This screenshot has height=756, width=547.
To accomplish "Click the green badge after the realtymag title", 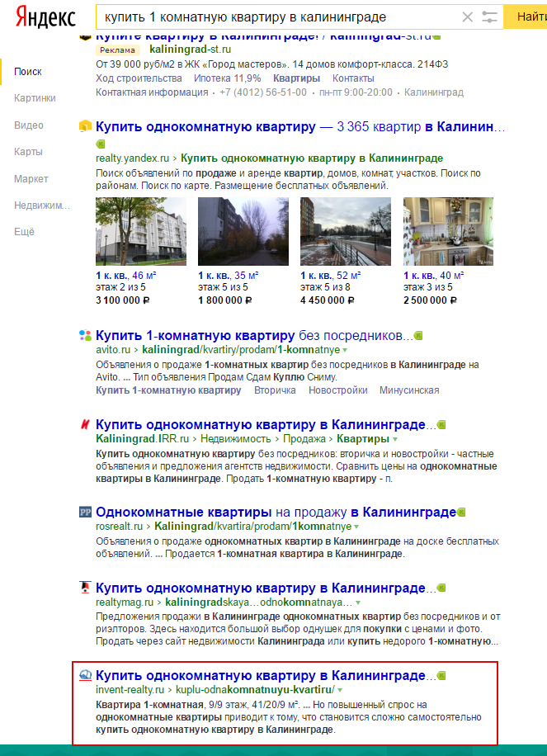I will pyautogui.click(x=441, y=588).
